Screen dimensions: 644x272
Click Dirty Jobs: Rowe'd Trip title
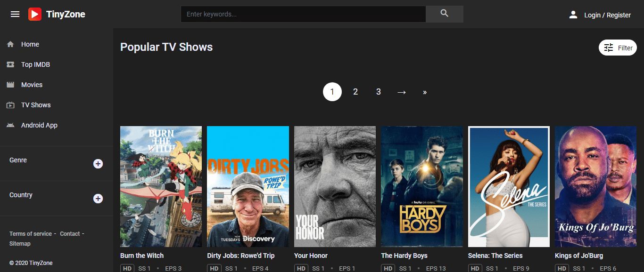click(241, 256)
